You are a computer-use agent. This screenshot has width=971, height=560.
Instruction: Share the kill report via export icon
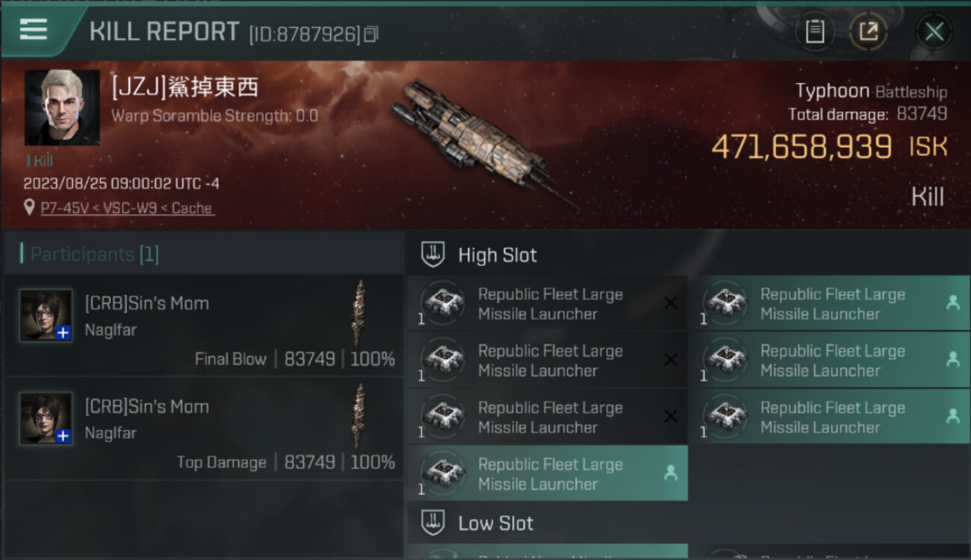coord(868,31)
